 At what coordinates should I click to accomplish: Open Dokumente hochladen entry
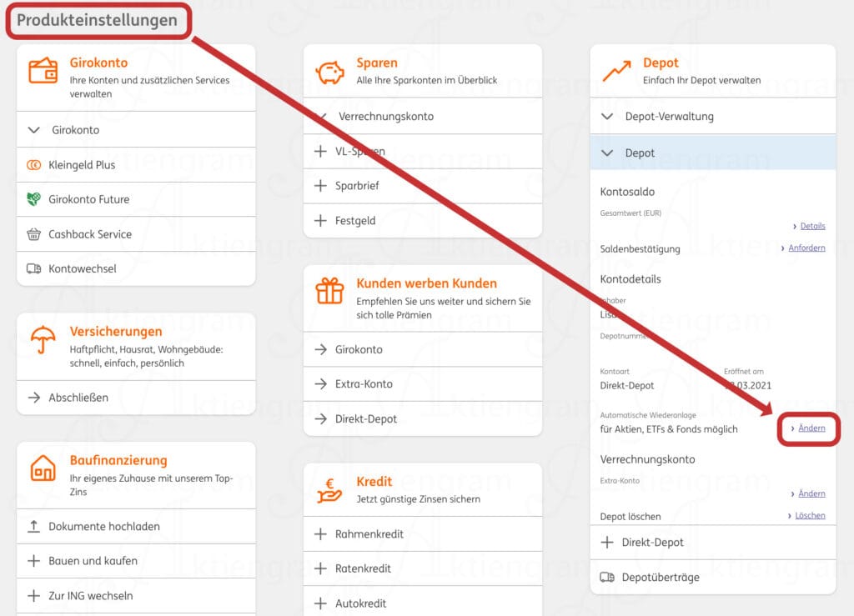(136, 526)
